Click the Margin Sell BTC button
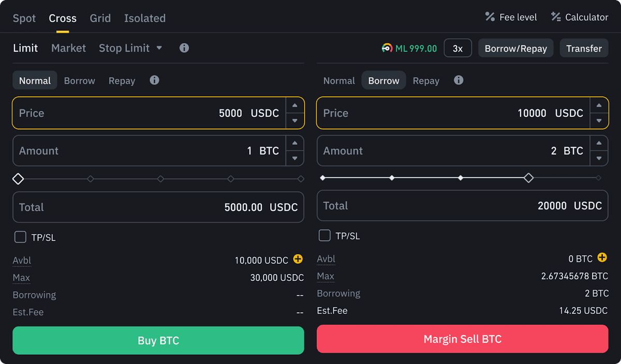The image size is (621, 364). pos(462,339)
